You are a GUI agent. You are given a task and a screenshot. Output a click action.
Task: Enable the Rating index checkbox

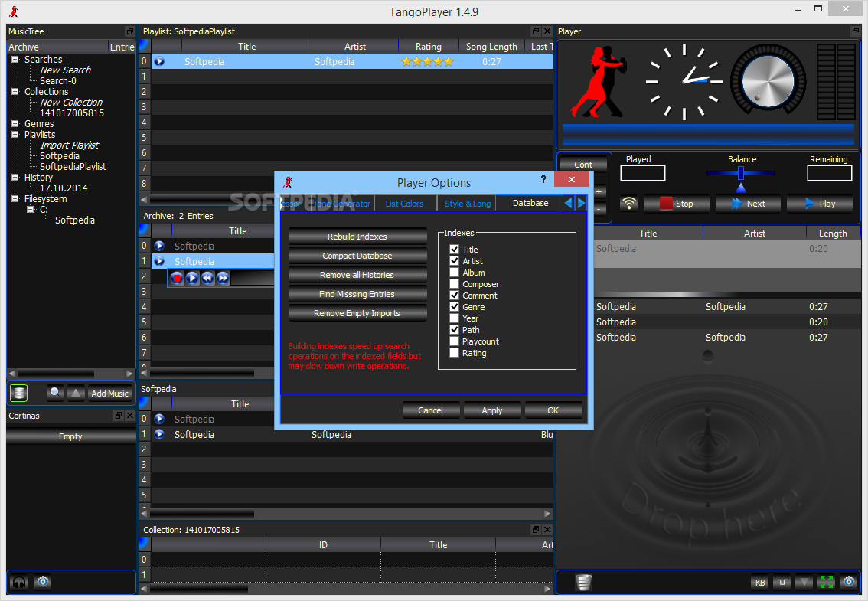pos(455,353)
